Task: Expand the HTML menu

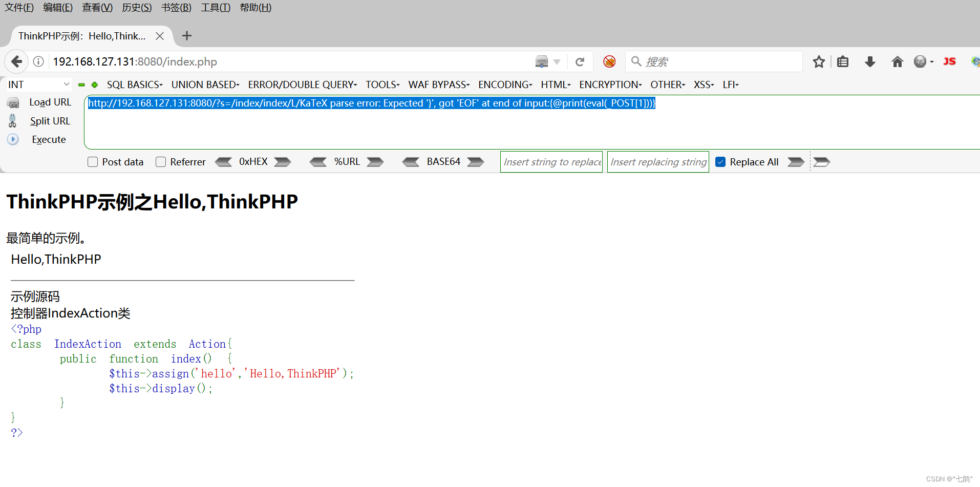Action: point(556,84)
